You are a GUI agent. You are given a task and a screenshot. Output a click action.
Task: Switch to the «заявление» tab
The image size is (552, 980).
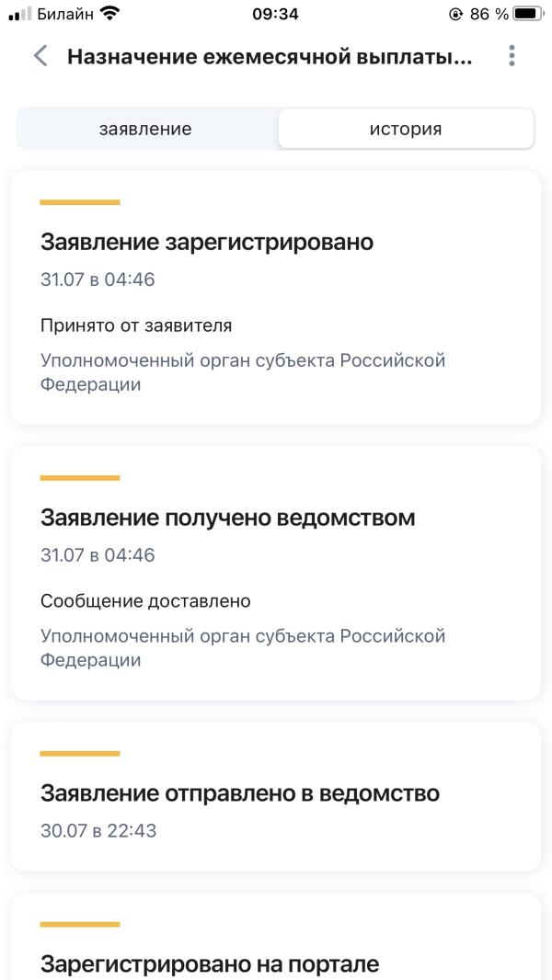(145, 129)
